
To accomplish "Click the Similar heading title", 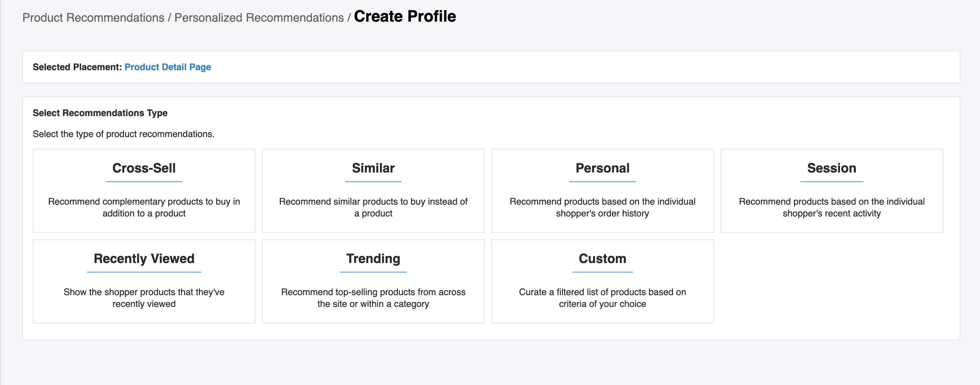I will 373,168.
